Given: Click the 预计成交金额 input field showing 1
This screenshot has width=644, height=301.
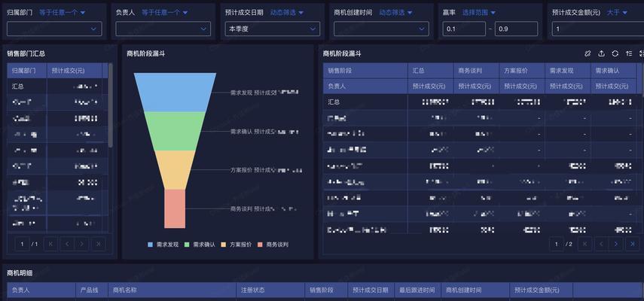Looking at the screenshot, I should click(x=597, y=29).
